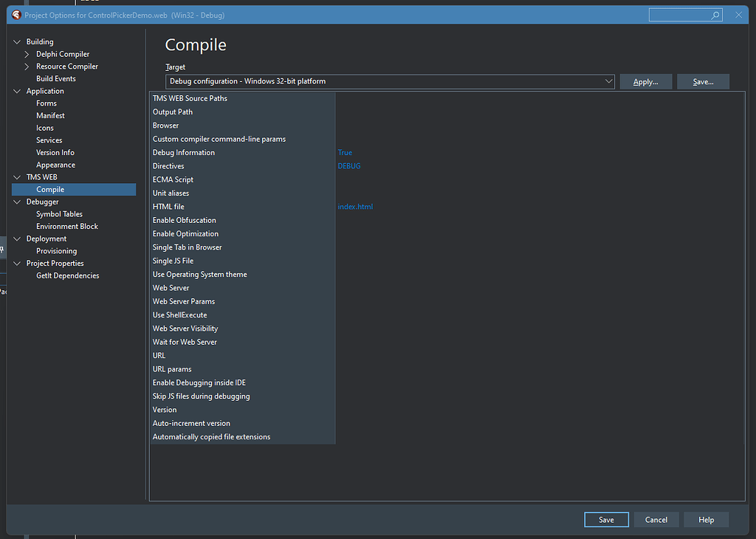The width and height of the screenshot is (756, 539).
Task: Click the Apply button
Action: pyautogui.click(x=645, y=81)
